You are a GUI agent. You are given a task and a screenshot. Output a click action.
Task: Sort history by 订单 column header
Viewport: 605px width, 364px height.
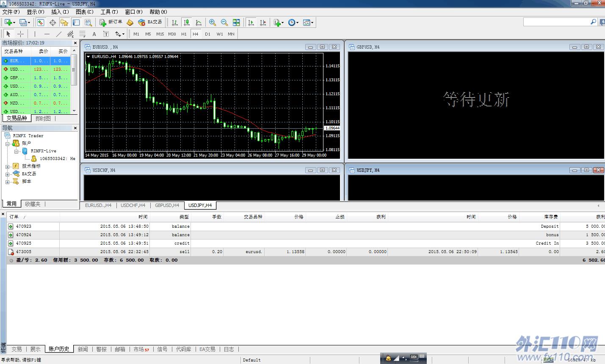point(33,217)
